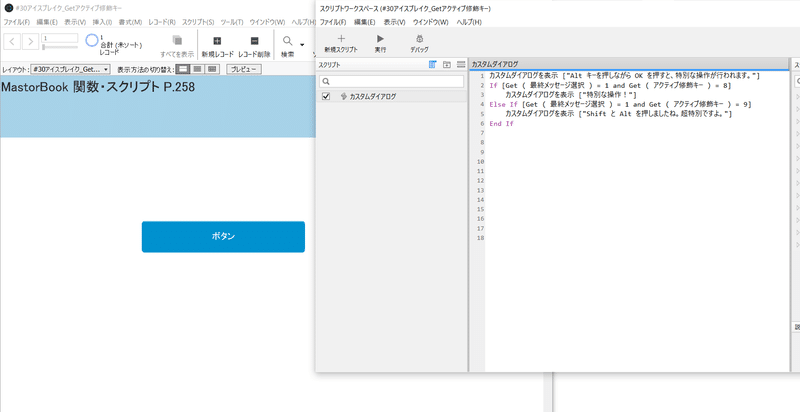Open レコード(R) menu
Image resolution: width=800 pixels, height=412 pixels.
pyautogui.click(x=162, y=22)
